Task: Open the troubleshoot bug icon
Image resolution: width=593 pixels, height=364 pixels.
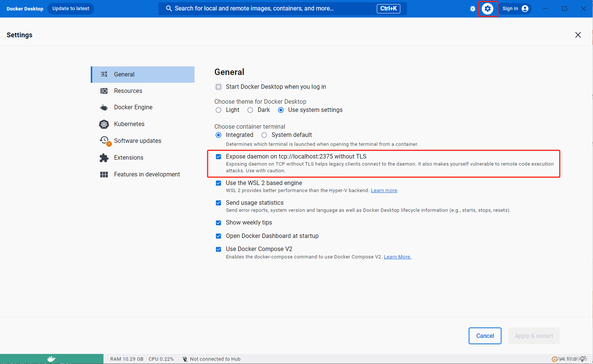Action: tap(473, 9)
